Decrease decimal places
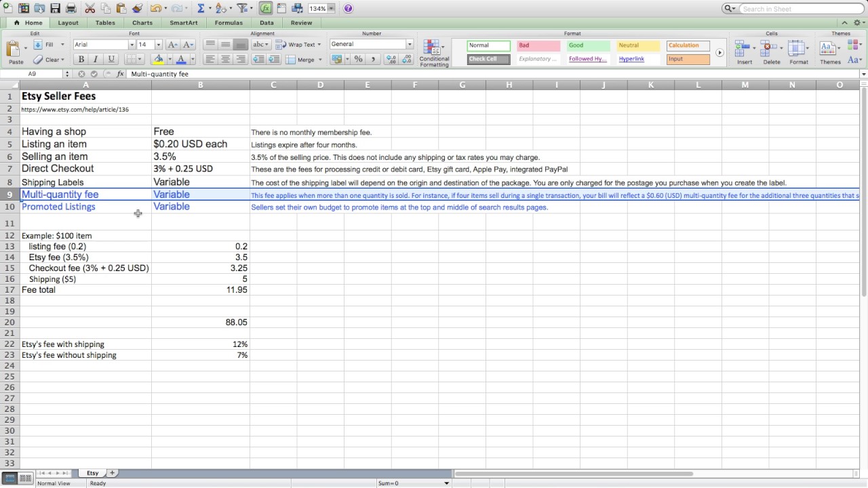868x488 pixels. [405, 60]
